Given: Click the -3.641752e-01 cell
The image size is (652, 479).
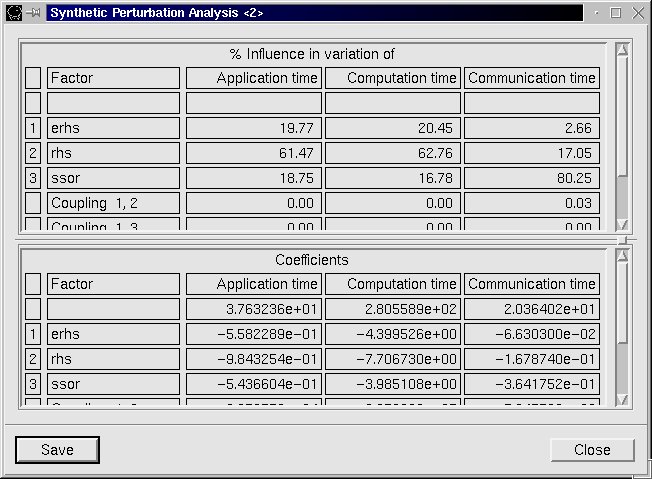Looking at the screenshot, I should tap(532, 383).
